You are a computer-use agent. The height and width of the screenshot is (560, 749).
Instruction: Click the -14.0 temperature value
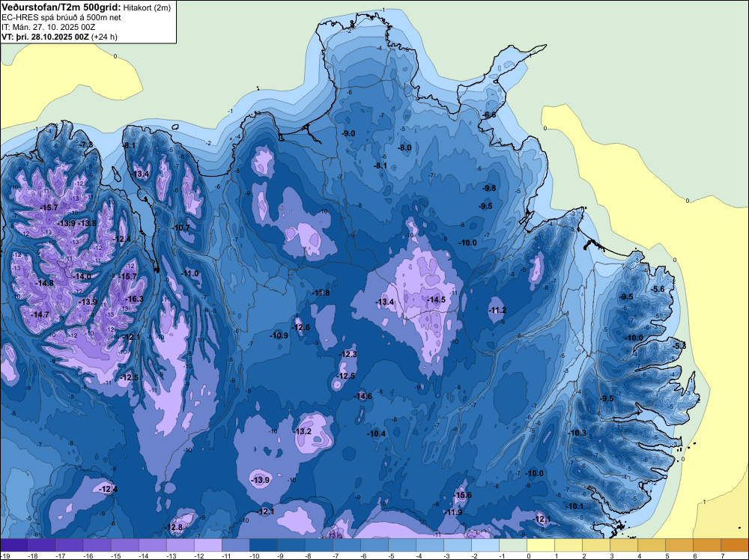(82, 276)
